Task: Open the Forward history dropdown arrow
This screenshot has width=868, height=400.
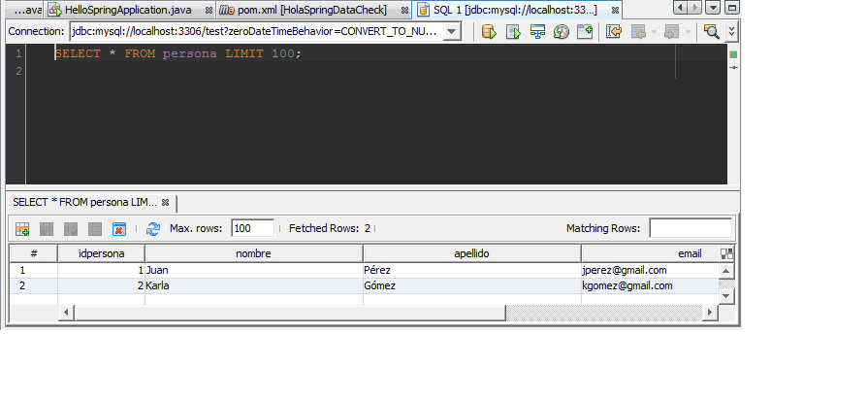Action: pos(688,32)
